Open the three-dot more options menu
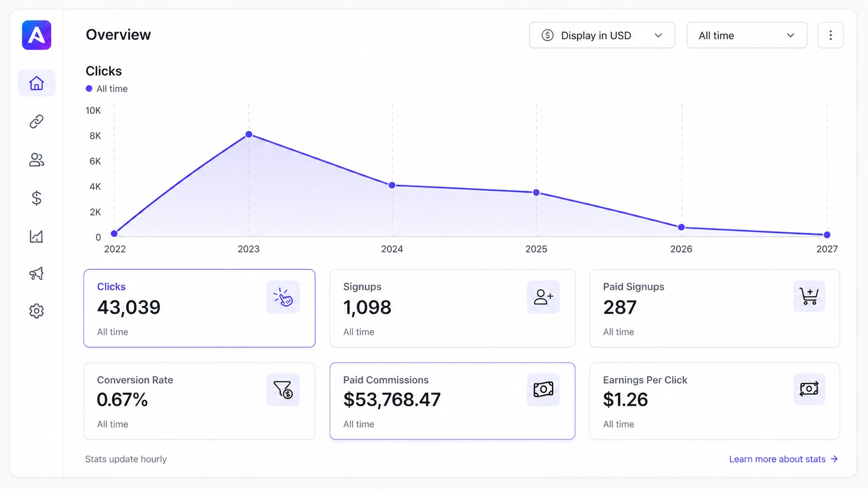Viewport: 868px width, 489px height. [831, 35]
